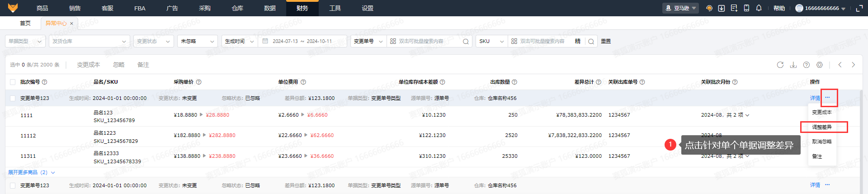This screenshot has width=868, height=194.
Task: Select 备注 in the row action menu
Action: [817, 156]
